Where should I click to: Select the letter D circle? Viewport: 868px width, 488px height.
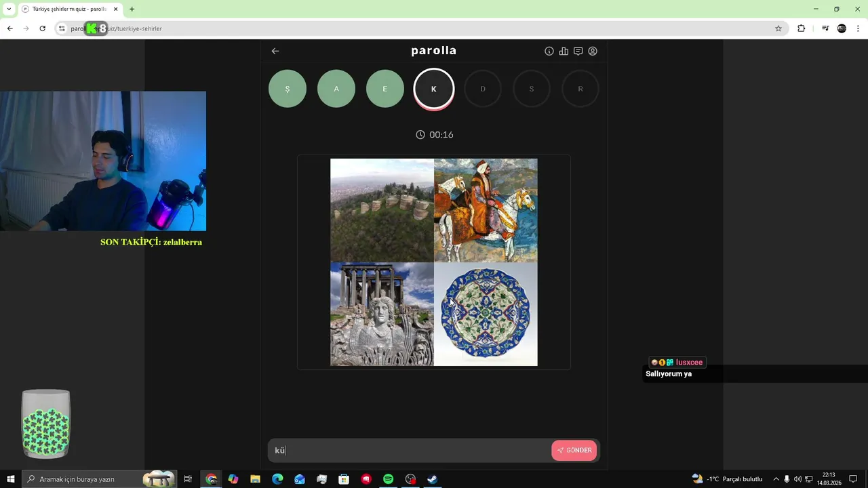click(x=483, y=89)
